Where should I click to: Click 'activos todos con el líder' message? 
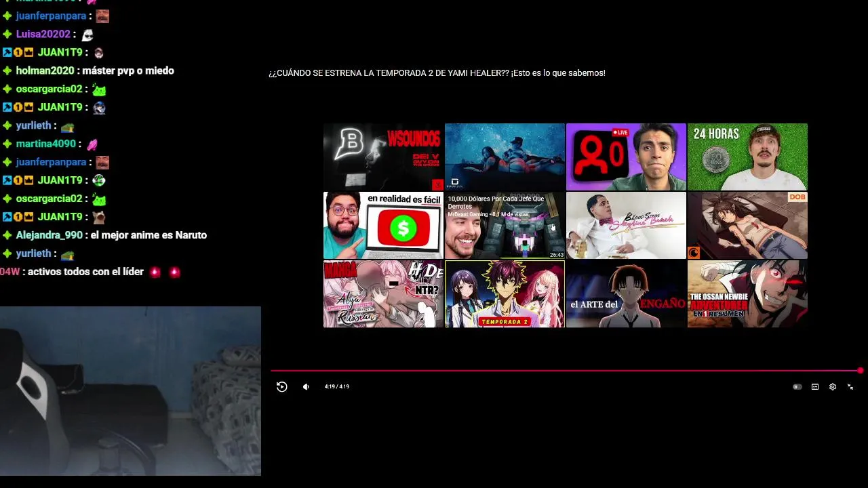click(x=85, y=272)
